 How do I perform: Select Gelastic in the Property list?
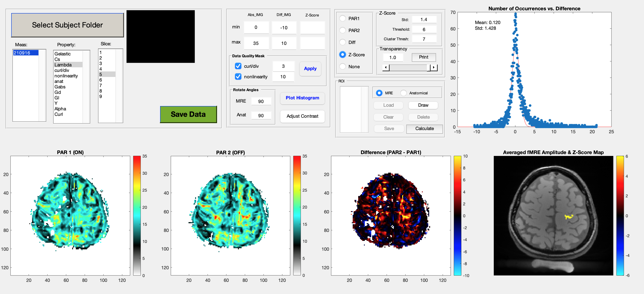tap(63, 54)
